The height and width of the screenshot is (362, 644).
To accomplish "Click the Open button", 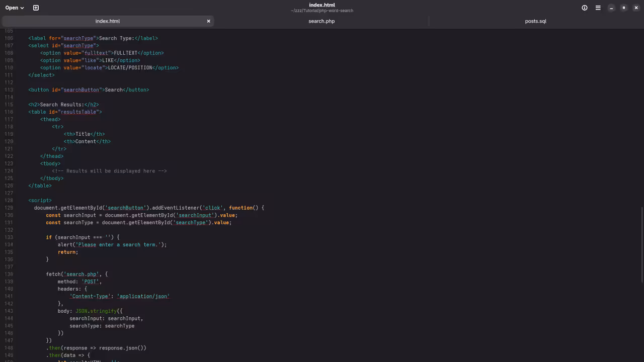I will [10, 8].
